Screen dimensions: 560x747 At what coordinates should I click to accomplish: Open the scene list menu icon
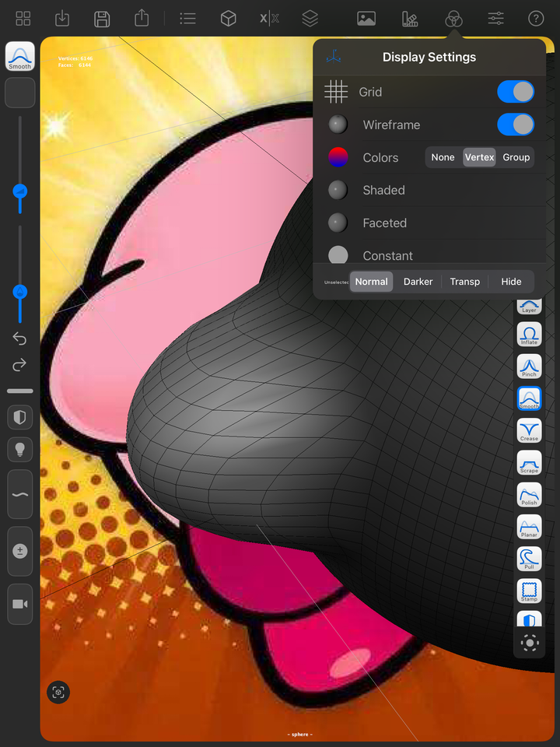[x=187, y=19]
